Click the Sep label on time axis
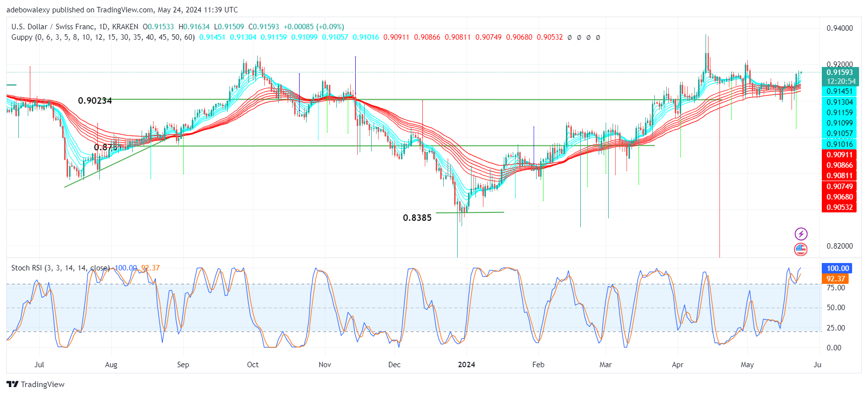The width and height of the screenshot is (868, 395). [x=183, y=365]
